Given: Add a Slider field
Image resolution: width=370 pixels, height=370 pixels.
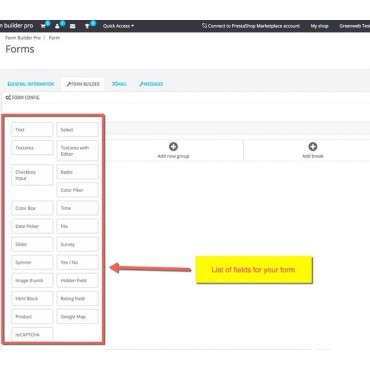Looking at the screenshot, I should (x=32, y=244).
